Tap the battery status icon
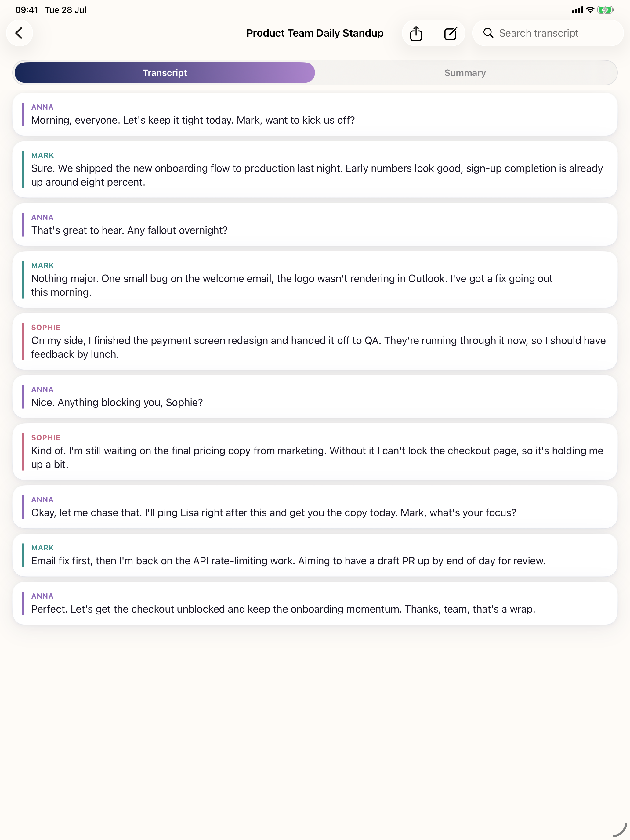Image resolution: width=630 pixels, height=840 pixels. click(x=605, y=10)
